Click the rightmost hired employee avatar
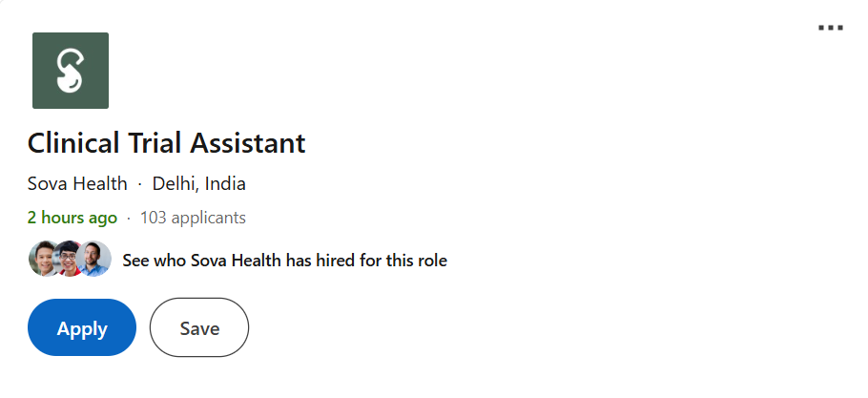 (93, 259)
